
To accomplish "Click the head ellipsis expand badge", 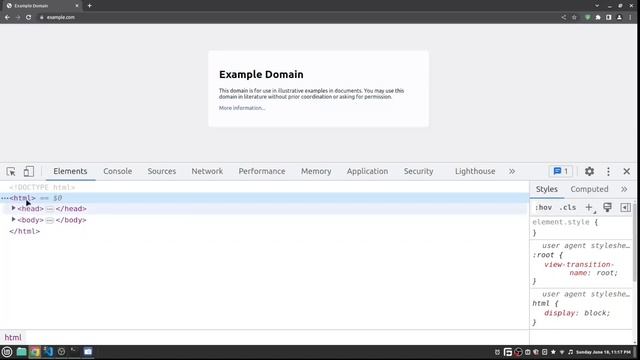I will [x=50, y=209].
